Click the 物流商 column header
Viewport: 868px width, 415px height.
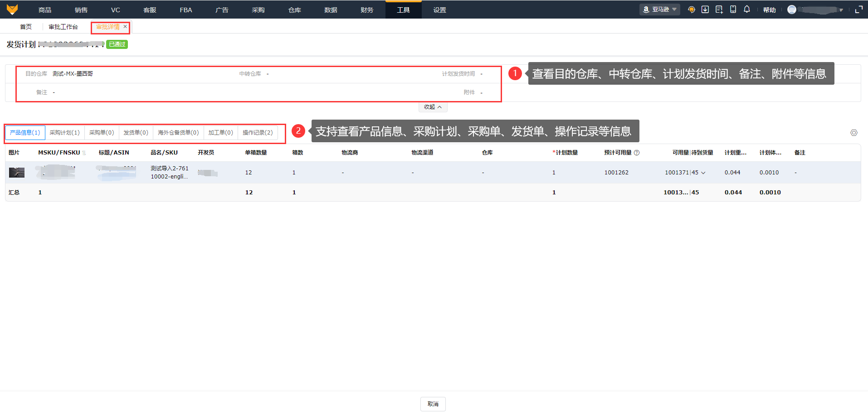(x=350, y=153)
